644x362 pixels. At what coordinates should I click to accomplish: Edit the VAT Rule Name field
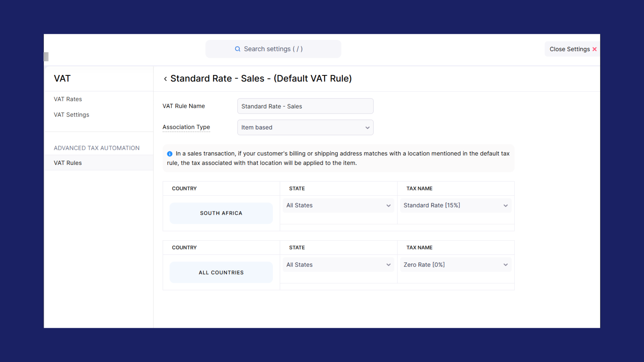(305, 106)
